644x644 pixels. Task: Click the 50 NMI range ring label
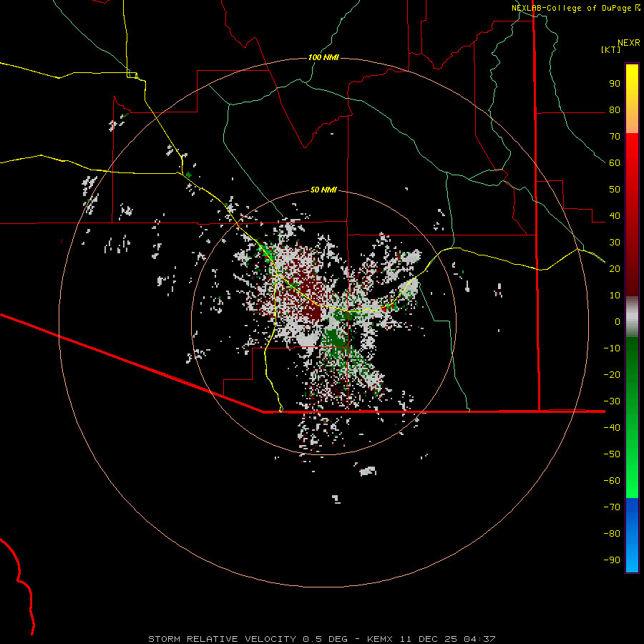323,190
